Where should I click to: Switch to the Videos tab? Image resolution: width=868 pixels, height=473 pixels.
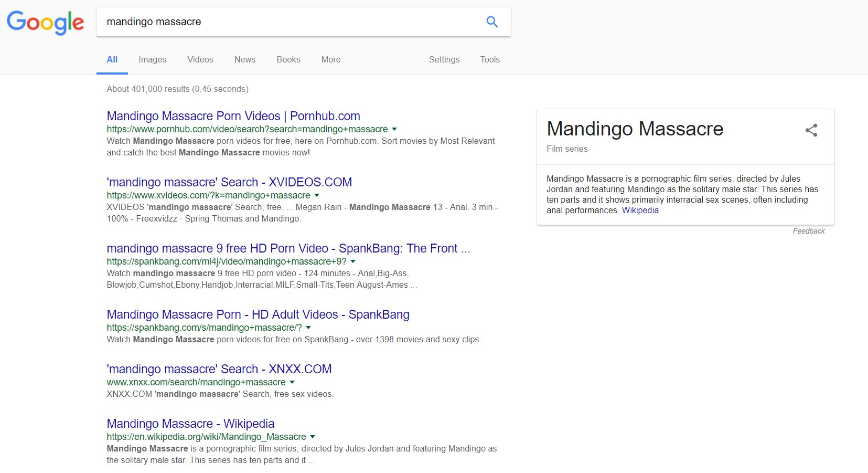(200, 60)
